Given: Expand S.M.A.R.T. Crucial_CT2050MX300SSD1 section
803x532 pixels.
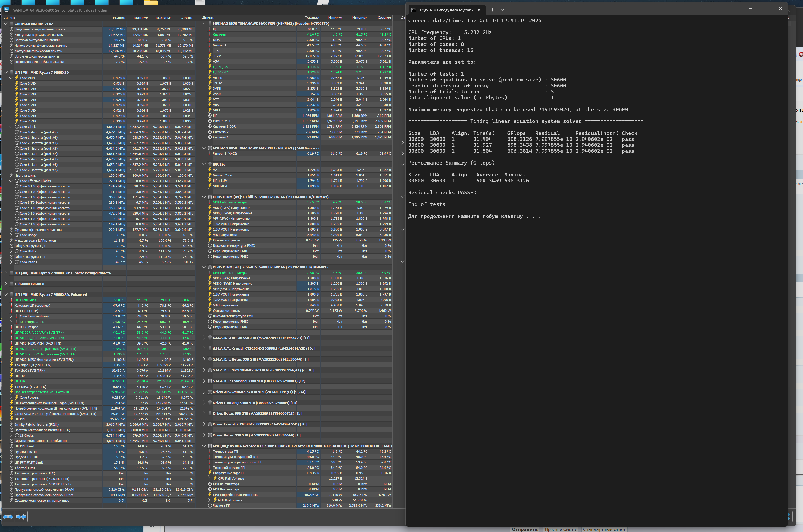Looking at the screenshot, I should point(204,348).
